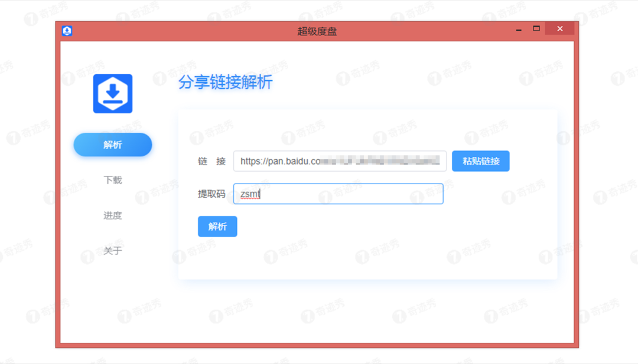This screenshot has width=638, height=364.
Task: Click the blue 解析 submit button
Action: [x=217, y=227]
